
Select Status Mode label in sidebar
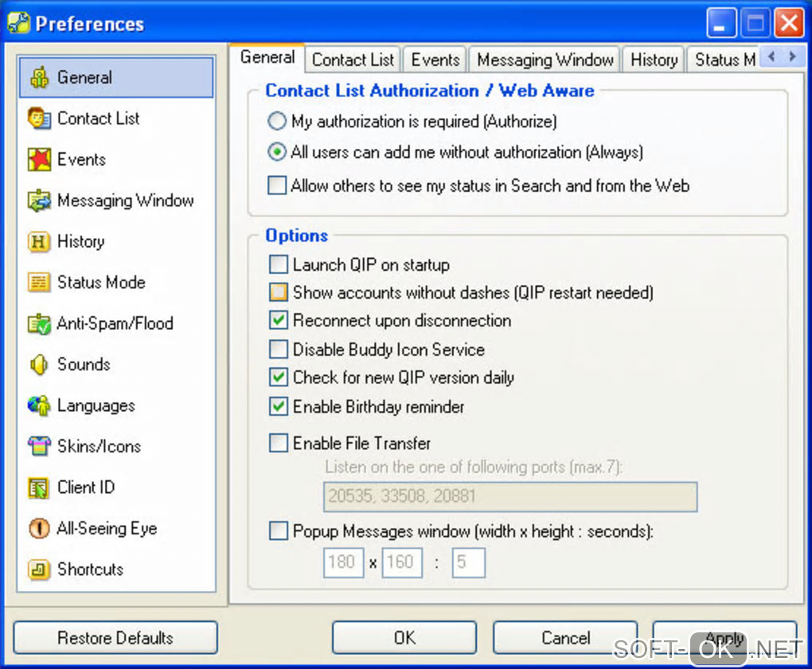point(101,283)
